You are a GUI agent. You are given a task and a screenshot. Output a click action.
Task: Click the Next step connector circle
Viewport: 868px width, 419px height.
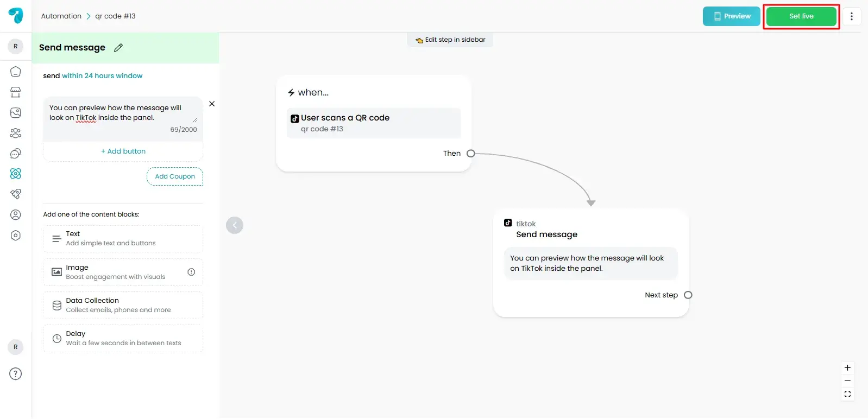pos(688,295)
